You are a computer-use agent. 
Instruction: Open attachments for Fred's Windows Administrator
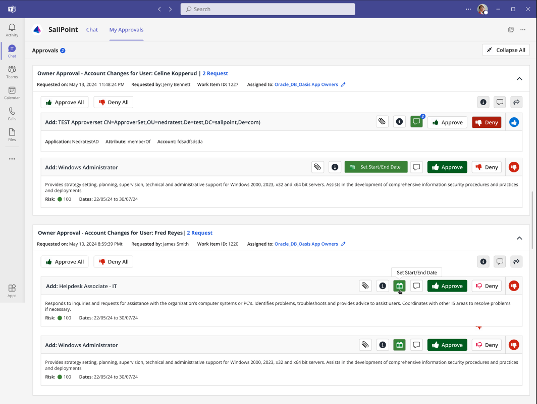(365, 345)
